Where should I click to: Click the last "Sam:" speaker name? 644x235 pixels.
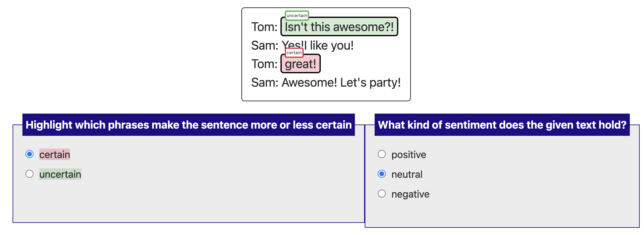click(x=265, y=83)
